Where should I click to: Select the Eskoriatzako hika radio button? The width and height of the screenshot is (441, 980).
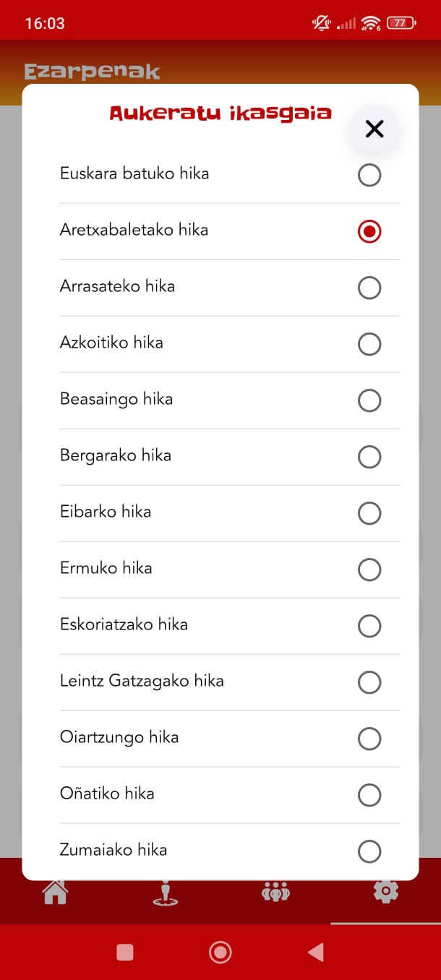pos(369,626)
